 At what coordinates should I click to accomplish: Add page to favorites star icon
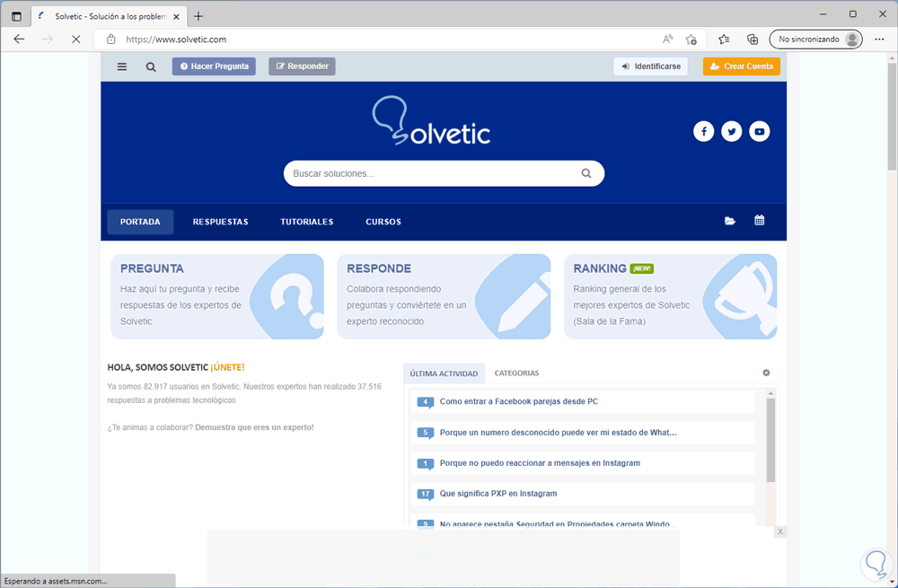(691, 39)
